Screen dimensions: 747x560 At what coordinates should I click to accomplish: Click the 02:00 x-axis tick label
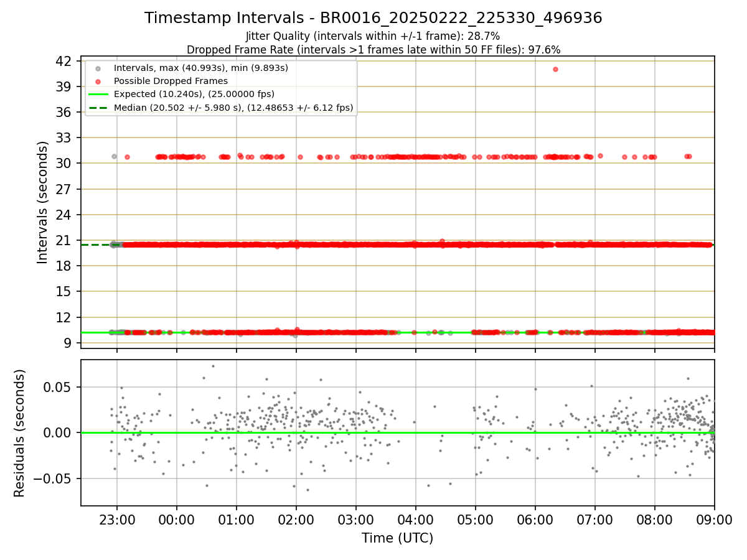point(296,519)
